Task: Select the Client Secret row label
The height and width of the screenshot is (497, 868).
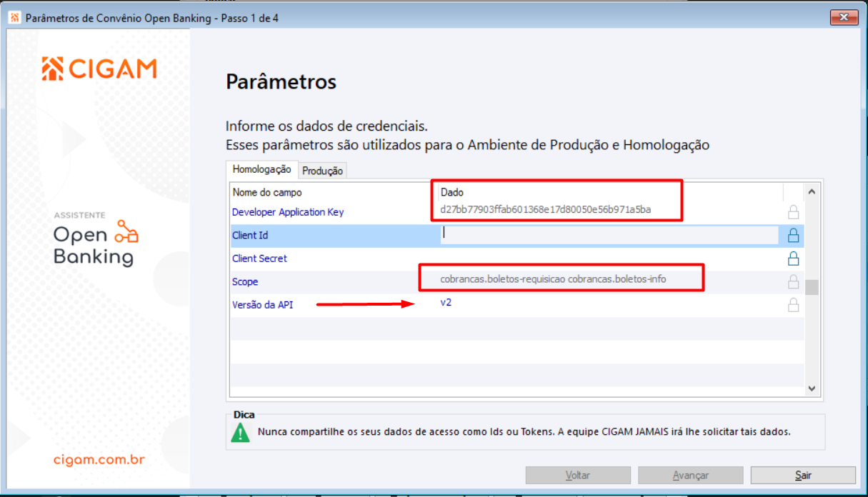Action: [x=259, y=258]
